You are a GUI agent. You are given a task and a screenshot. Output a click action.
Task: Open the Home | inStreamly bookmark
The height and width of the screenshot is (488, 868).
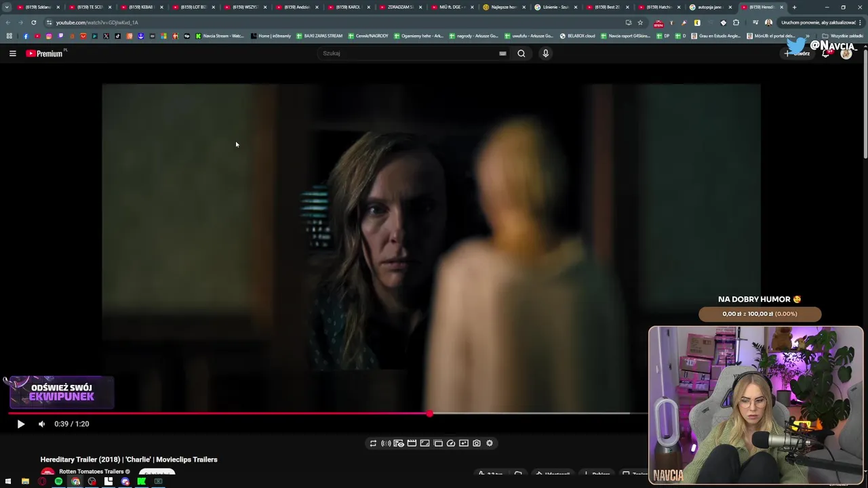click(x=271, y=36)
